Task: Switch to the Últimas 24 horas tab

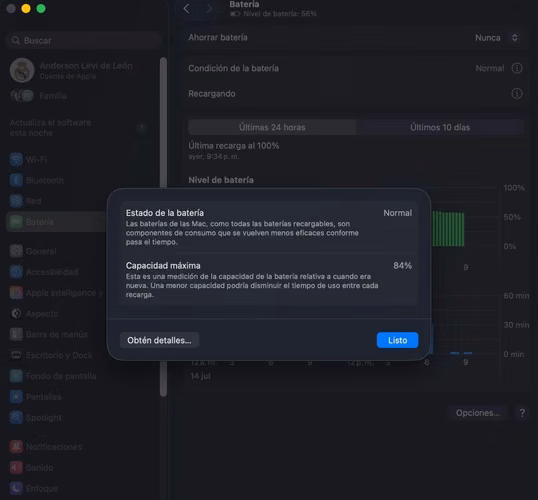Action: 272,127
